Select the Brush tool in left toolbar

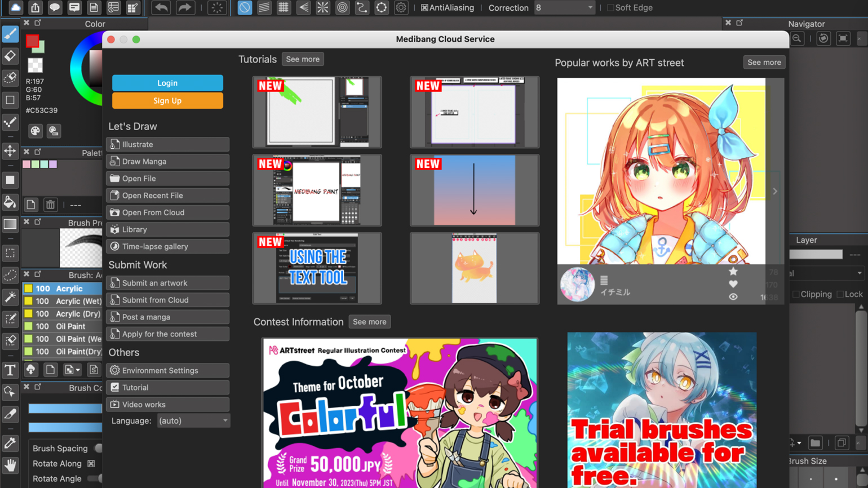(x=10, y=34)
